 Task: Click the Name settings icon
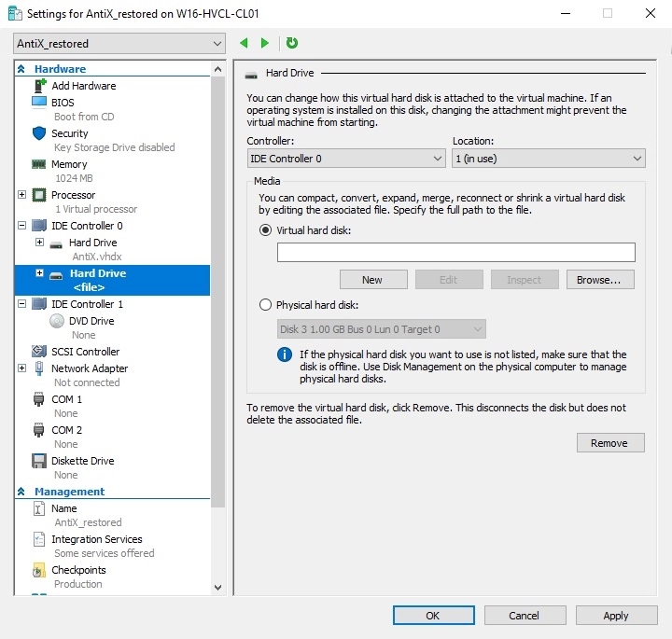(39, 508)
